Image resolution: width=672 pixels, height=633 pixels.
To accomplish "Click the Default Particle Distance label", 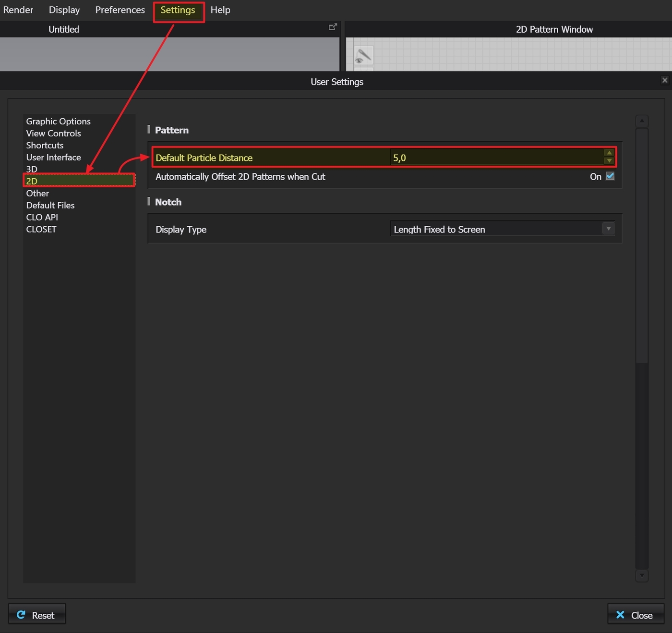I will [204, 158].
